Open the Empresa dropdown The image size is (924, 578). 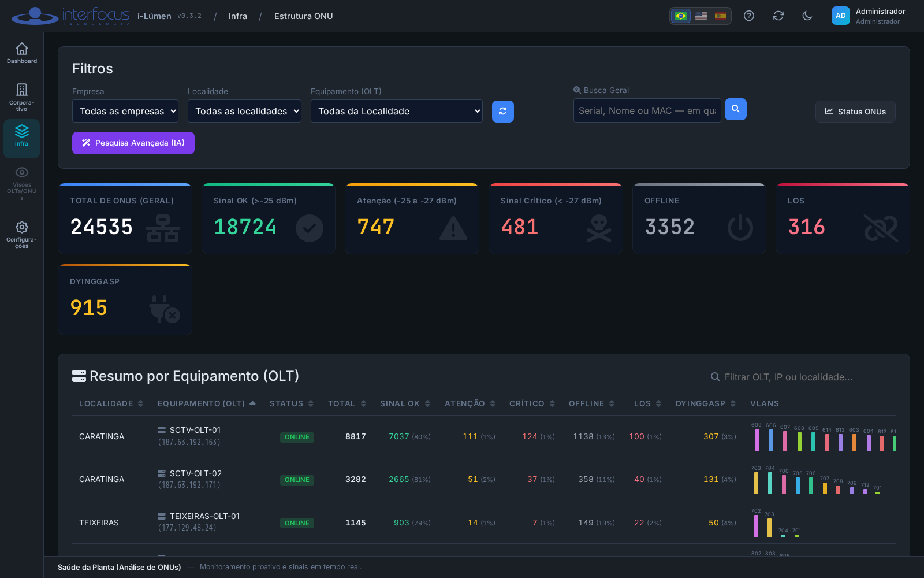pyautogui.click(x=125, y=111)
